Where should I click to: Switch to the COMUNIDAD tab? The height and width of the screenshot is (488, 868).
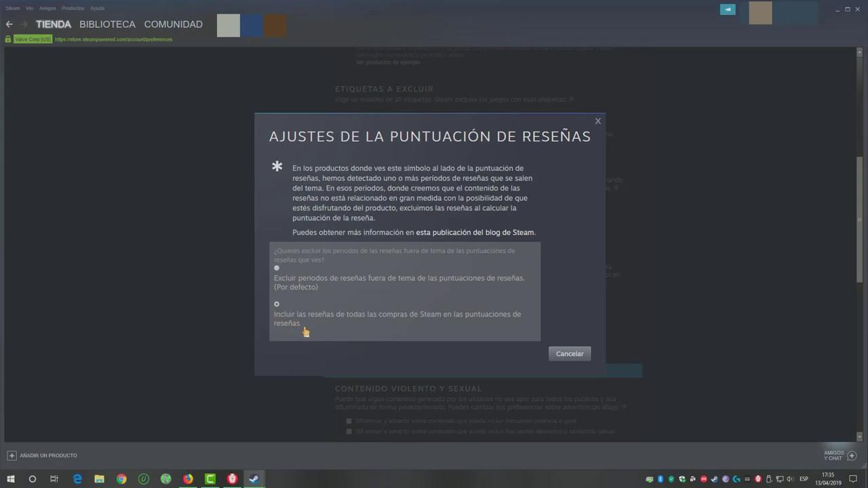[173, 24]
